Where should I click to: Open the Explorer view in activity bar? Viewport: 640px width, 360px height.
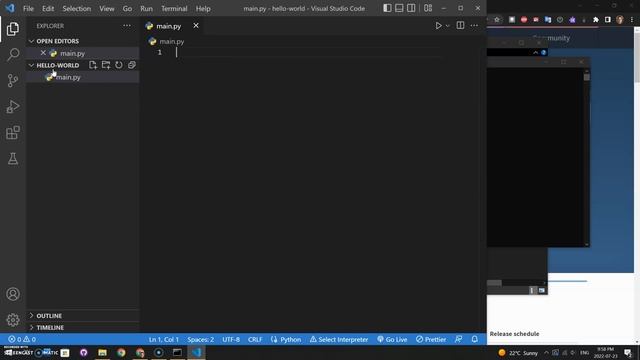(13, 29)
